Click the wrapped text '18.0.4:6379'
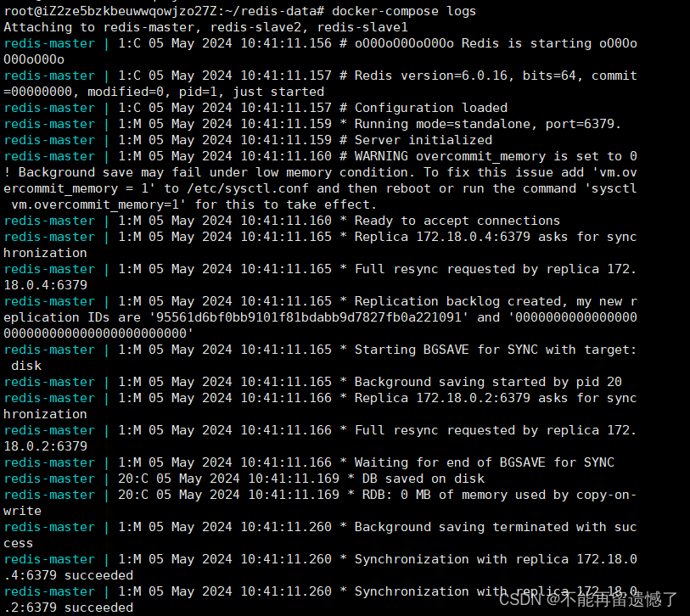This screenshot has width=690, height=616. click(45, 285)
